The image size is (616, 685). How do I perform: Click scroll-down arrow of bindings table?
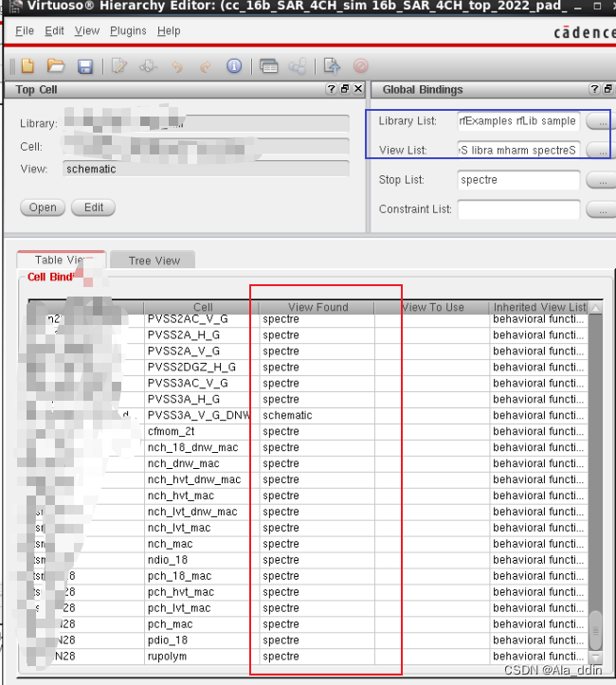point(595,658)
